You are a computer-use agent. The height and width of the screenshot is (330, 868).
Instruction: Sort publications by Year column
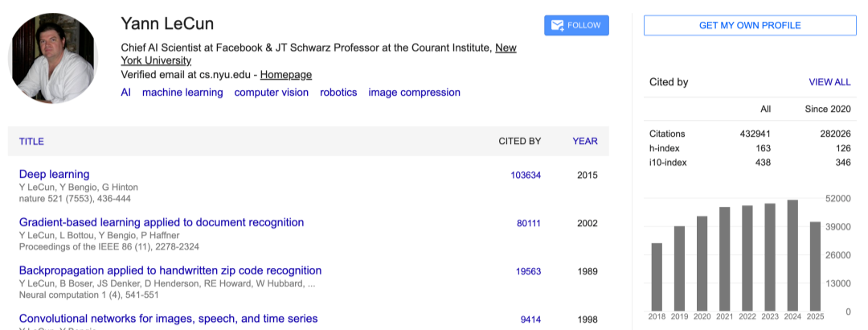click(585, 142)
